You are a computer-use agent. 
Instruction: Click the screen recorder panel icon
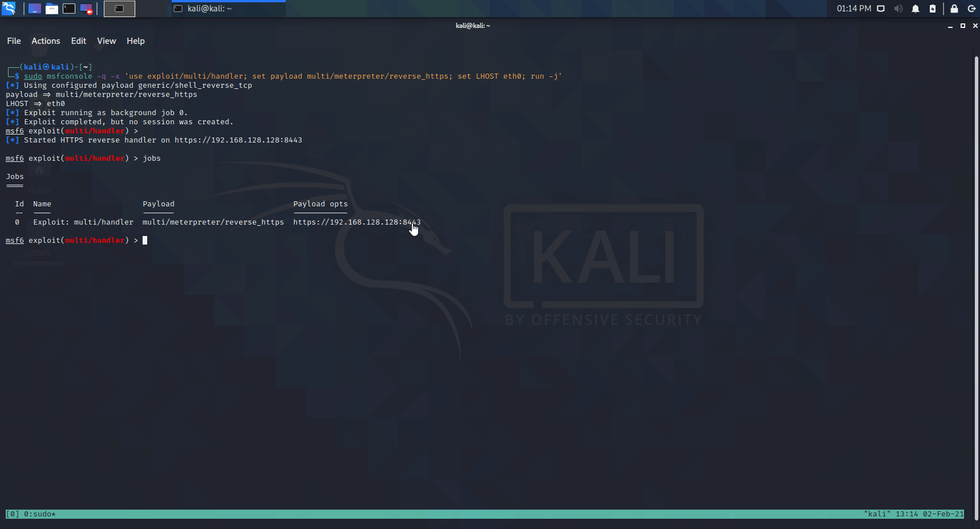click(86, 9)
